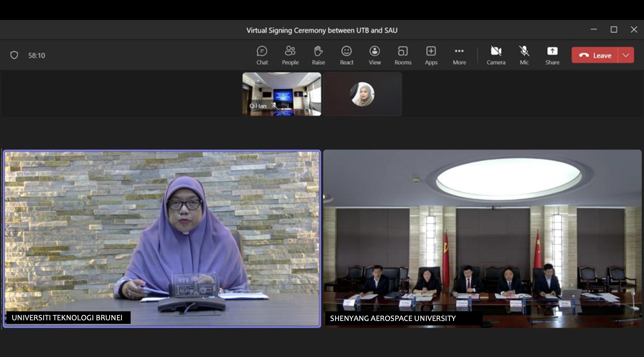Raise your hand in the meeting

318,56
